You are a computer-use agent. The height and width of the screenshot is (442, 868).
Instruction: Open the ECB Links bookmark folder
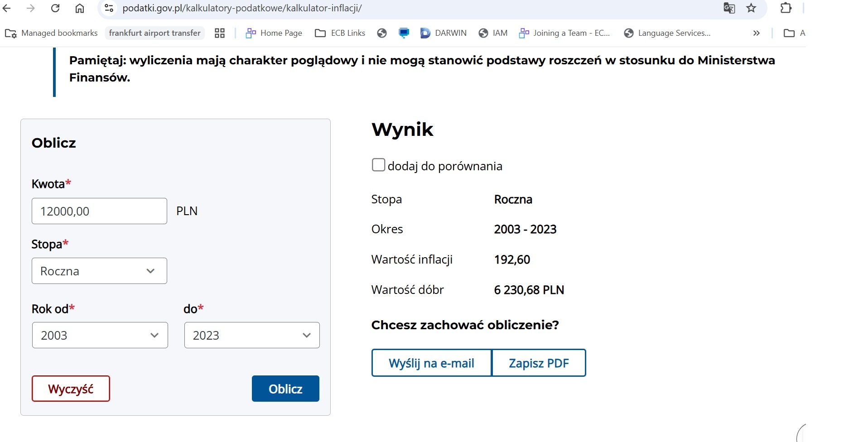click(340, 33)
